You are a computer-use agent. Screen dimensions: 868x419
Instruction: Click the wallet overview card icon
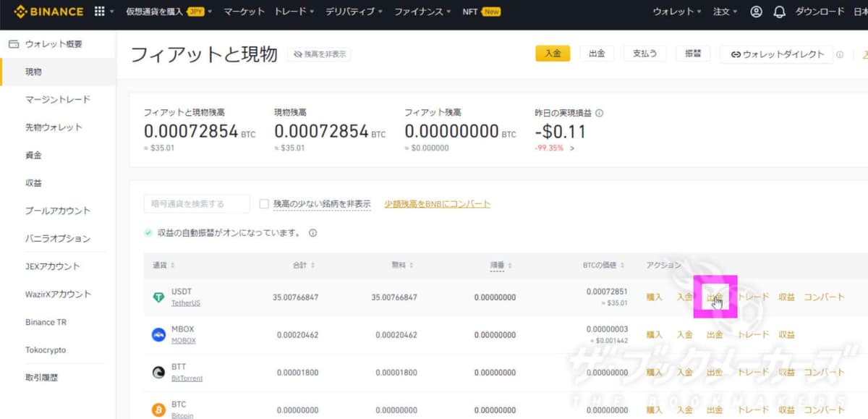(13, 44)
